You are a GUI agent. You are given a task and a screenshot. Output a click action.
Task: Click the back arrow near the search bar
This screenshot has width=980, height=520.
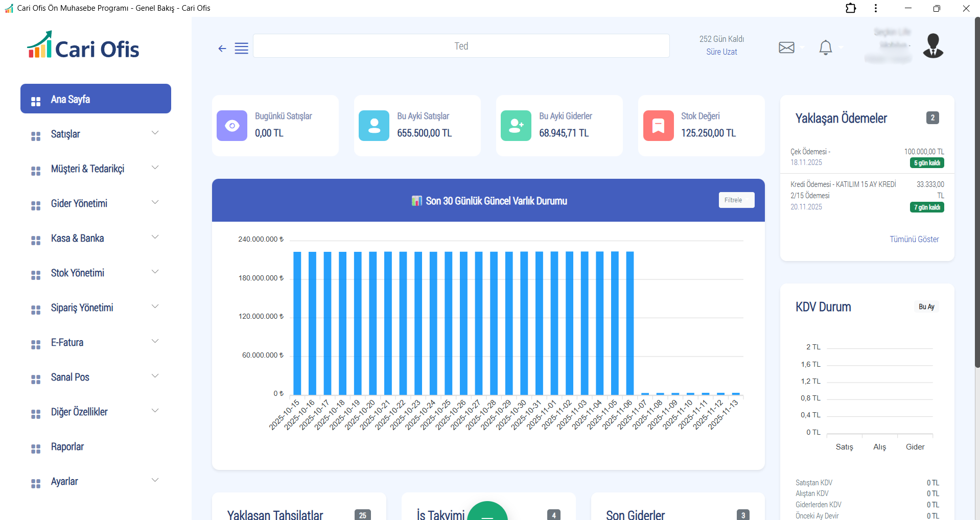[222, 48]
